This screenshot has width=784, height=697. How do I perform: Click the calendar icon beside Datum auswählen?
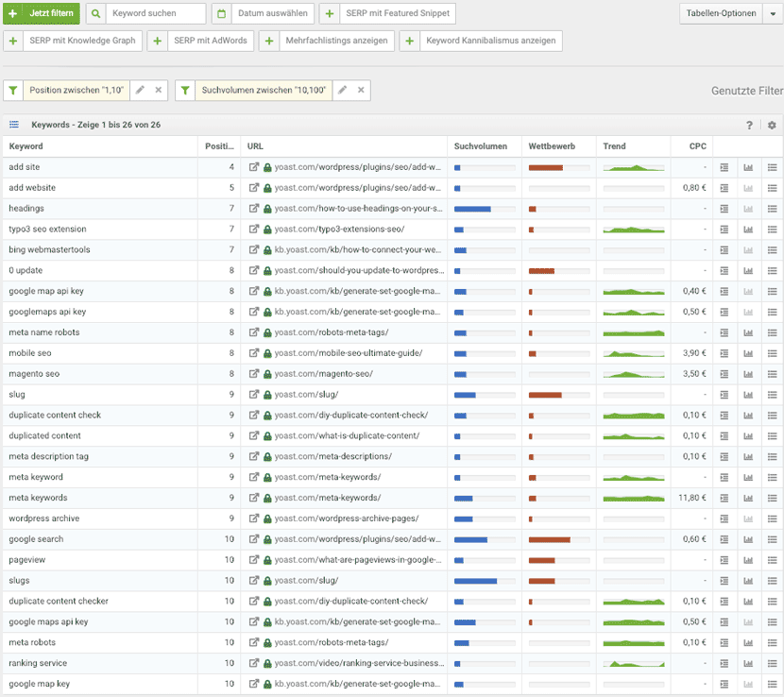(221, 13)
